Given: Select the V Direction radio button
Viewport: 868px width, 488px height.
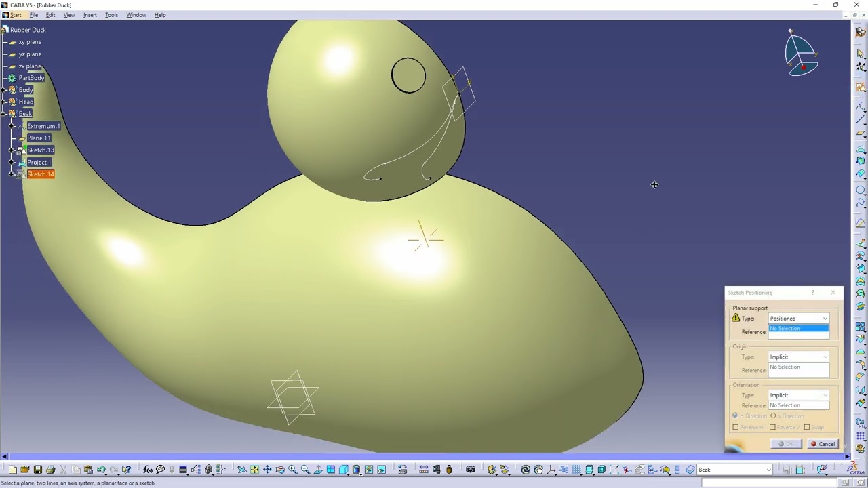Looking at the screenshot, I should coord(773,415).
